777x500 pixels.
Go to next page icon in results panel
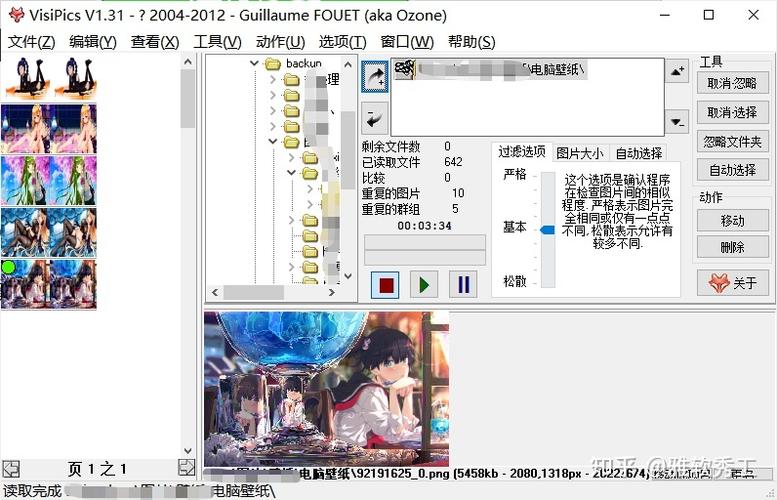click(x=186, y=467)
